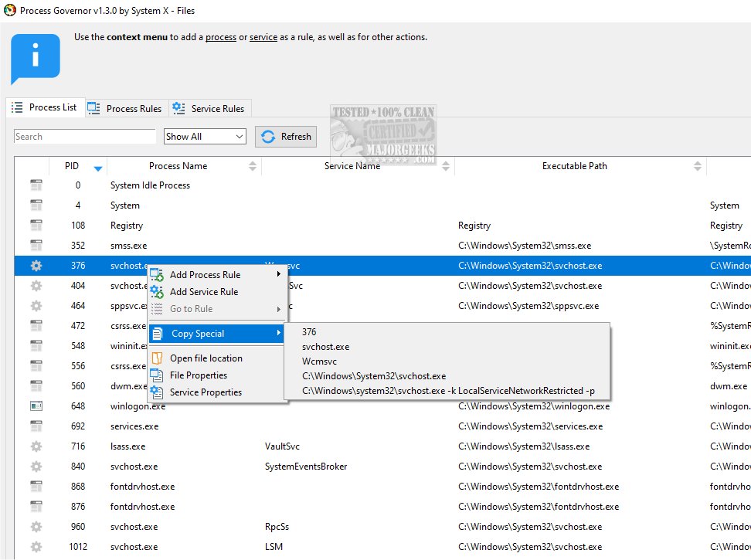Click Process Name column sort arrows

(253, 166)
